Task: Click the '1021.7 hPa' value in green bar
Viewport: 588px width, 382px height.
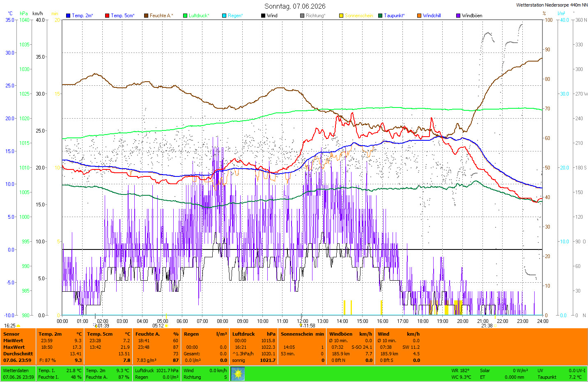Action: (x=167, y=371)
